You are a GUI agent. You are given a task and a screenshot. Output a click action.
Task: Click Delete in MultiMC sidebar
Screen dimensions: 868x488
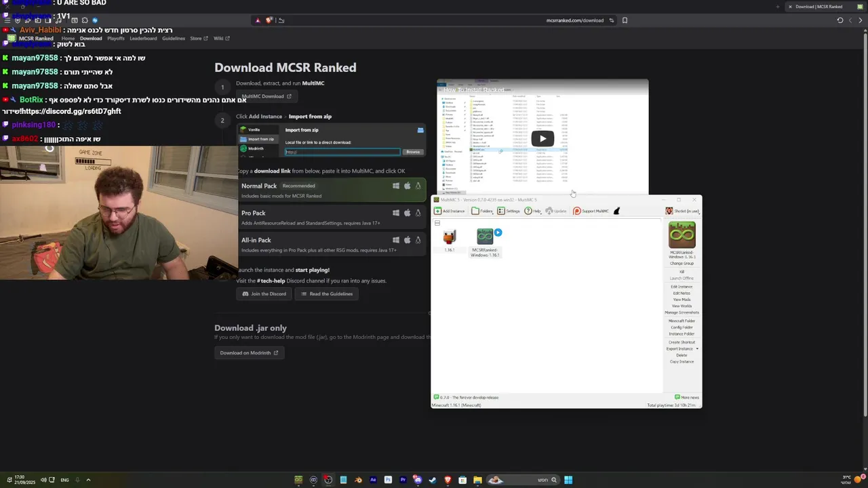click(682, 355)
